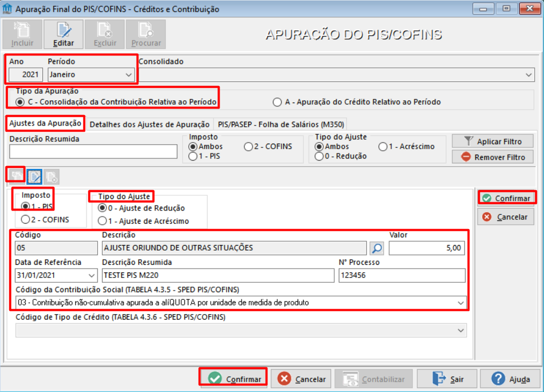Click Remover Filtro button

click(x=492, y=157)
